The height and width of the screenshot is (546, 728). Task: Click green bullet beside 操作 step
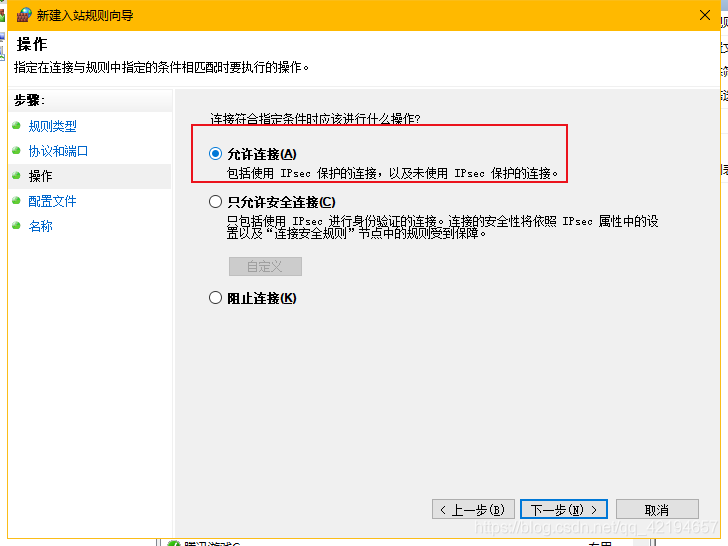(x=17, y=176)
